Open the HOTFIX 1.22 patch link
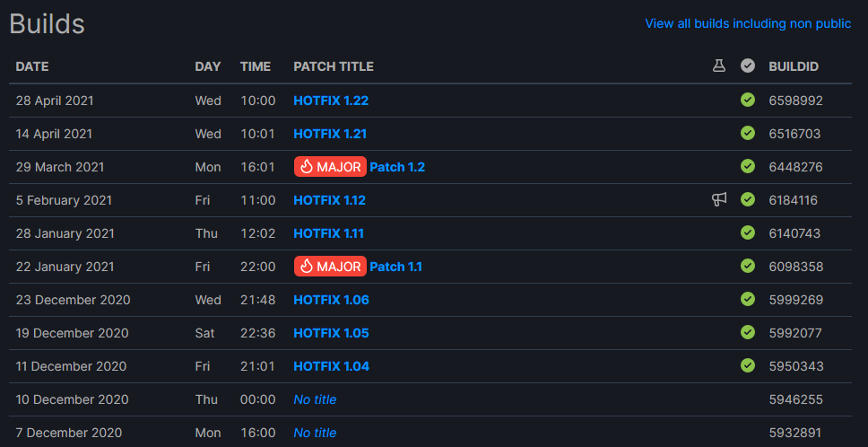This screenshot has width=868, height=447. click(331, 101)
